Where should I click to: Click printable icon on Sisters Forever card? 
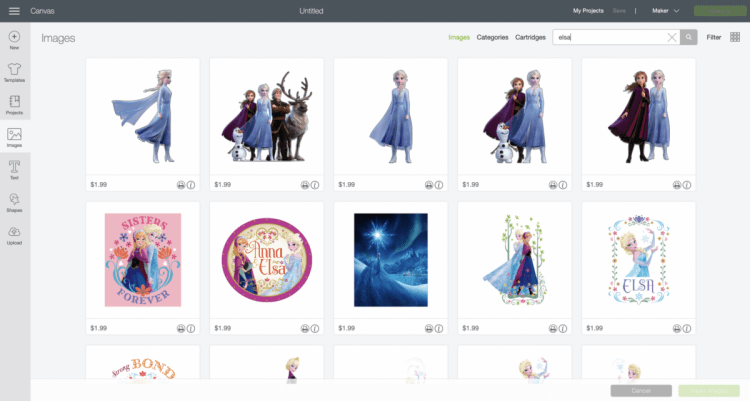[181, 328]
